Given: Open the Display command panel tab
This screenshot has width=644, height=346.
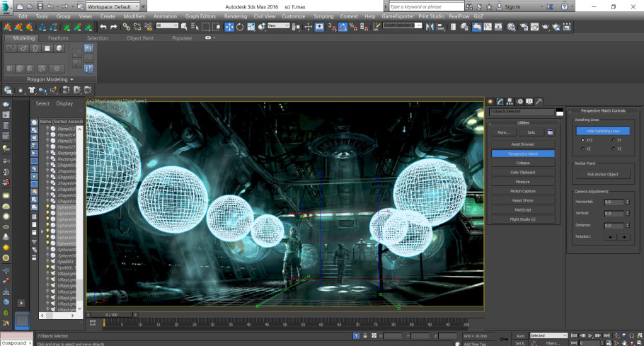Looking at the screenshot, I should click(529, 101).
